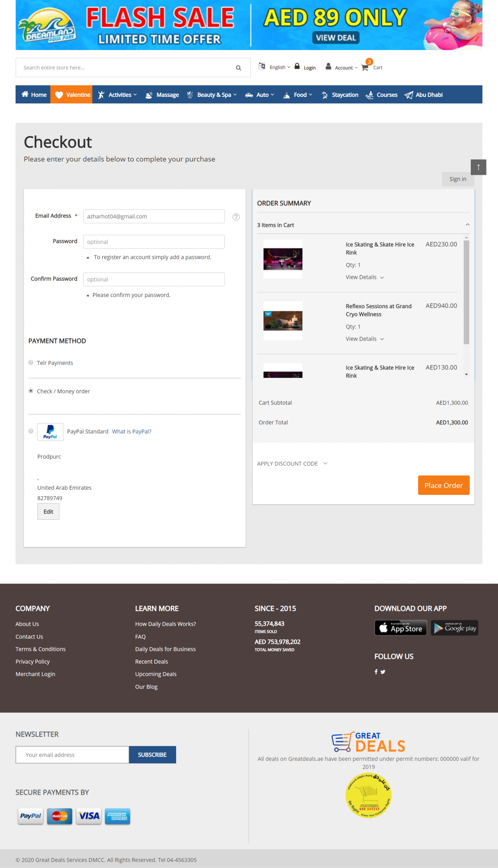Expand View Details for Reflexo Sessions
498x868 pixels.
pos(365,339)
